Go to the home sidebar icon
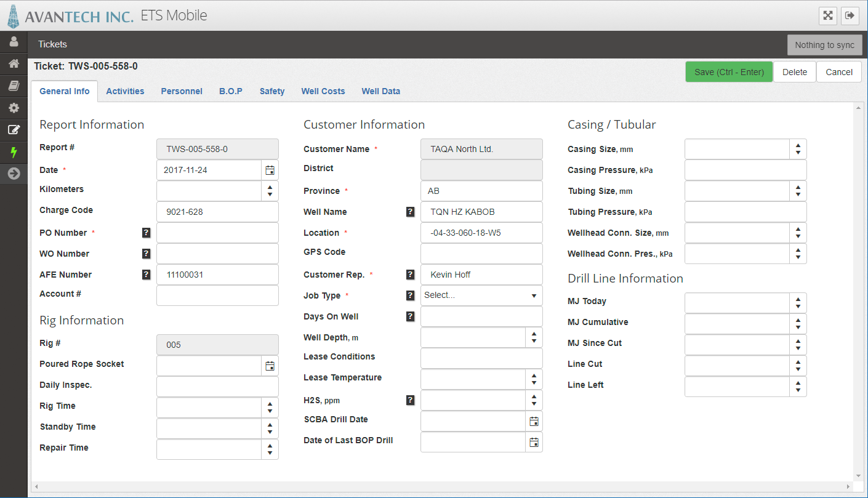Screen dimensions: 868x498 [14, 63]
